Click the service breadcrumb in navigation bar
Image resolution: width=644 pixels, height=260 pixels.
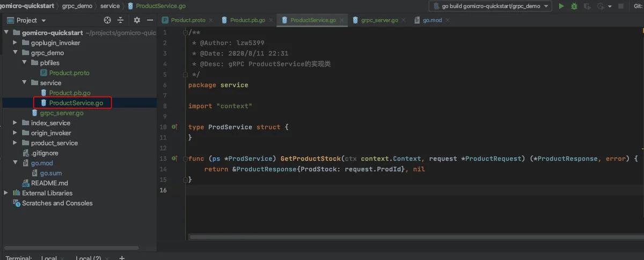coord(110,6)
